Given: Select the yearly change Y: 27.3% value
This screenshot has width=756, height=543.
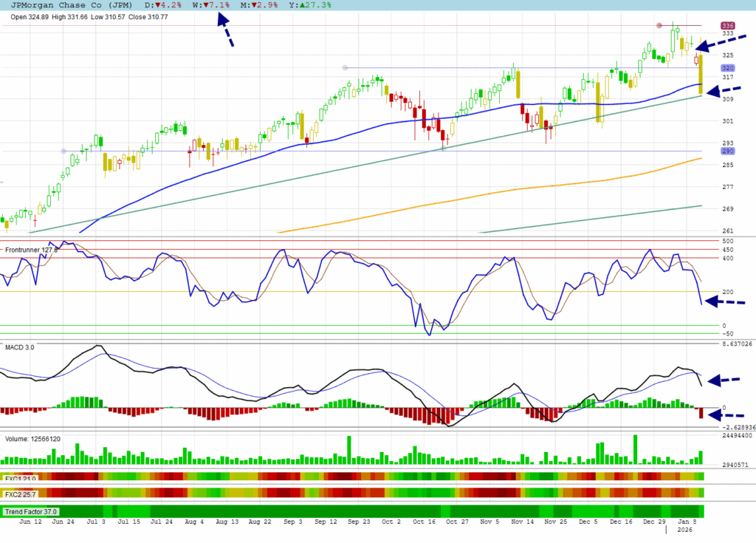Looking at the screenshot, I should (304, 4).
